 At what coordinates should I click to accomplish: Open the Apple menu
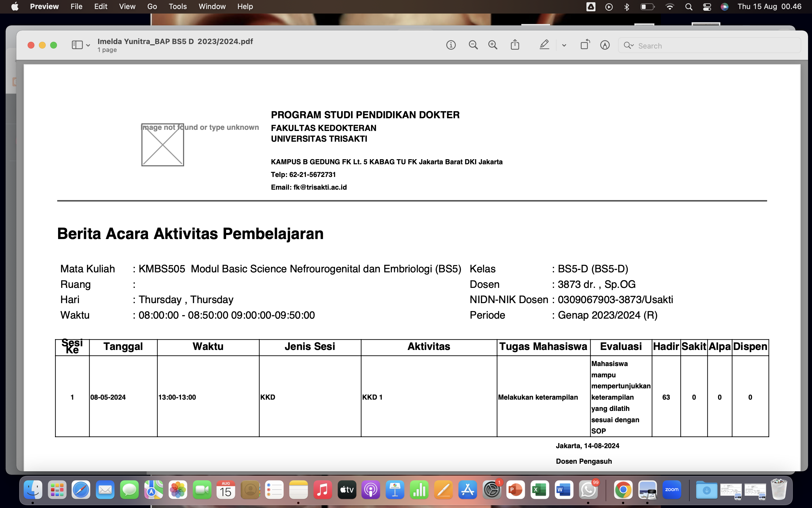pyautogui.click(x=15, y=6)
